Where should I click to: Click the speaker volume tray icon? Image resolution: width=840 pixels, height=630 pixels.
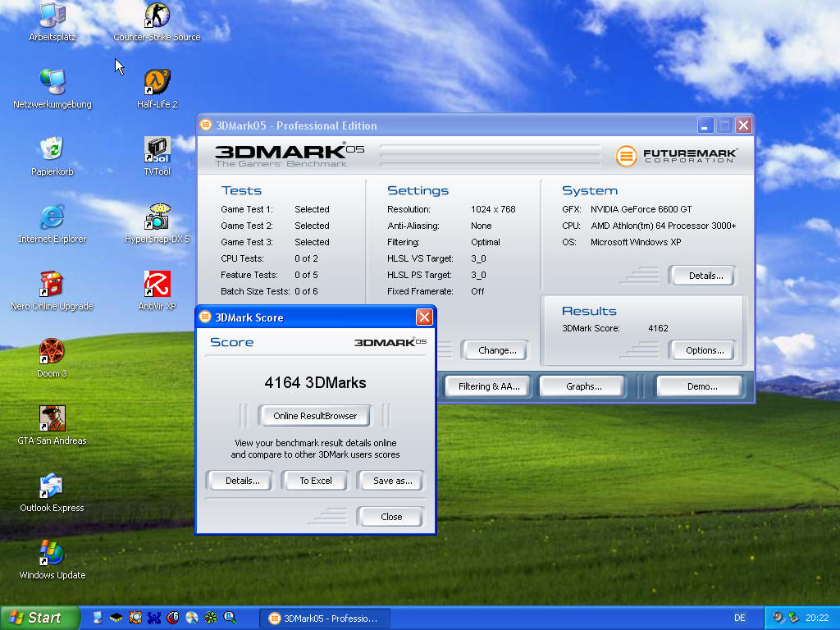click(x=778, y=618)
